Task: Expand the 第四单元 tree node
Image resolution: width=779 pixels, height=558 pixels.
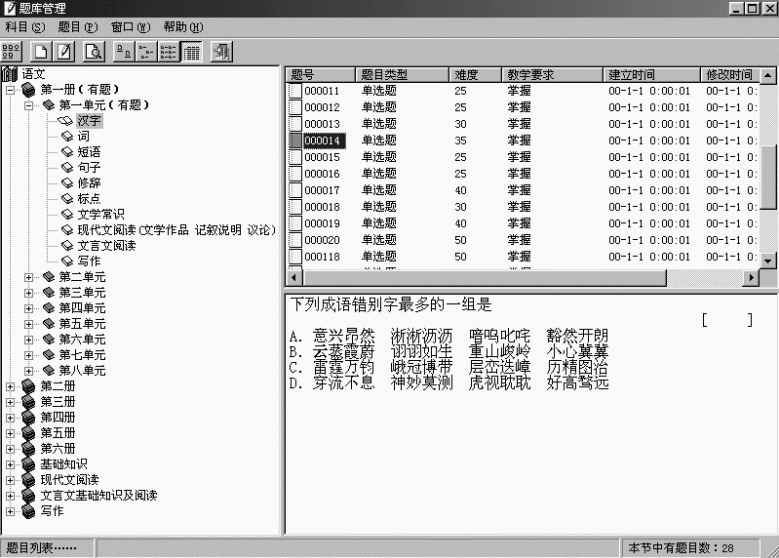Action: click(x=29, y=308)
